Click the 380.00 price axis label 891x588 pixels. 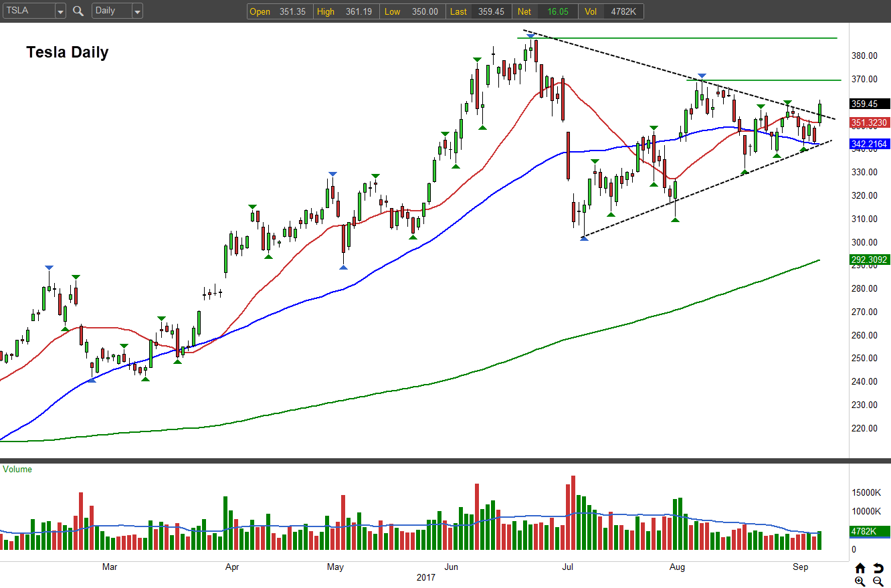864,56
